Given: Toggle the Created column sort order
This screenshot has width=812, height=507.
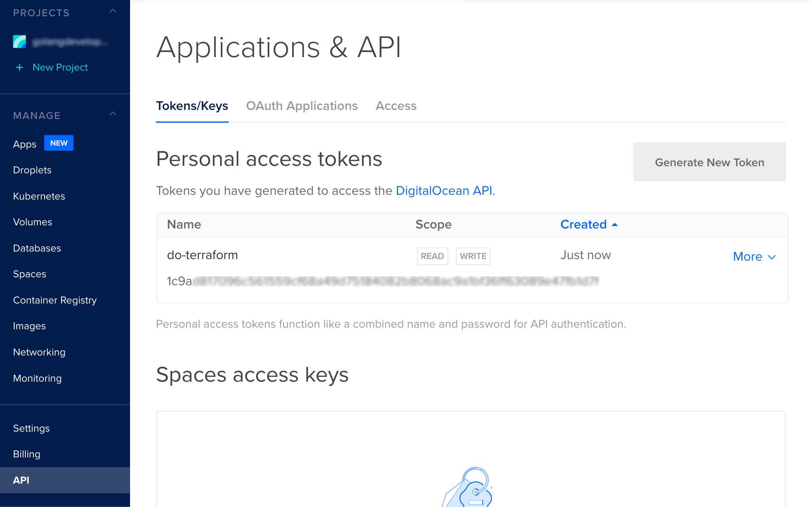Looking at the screenshot, I should point(589,224).
